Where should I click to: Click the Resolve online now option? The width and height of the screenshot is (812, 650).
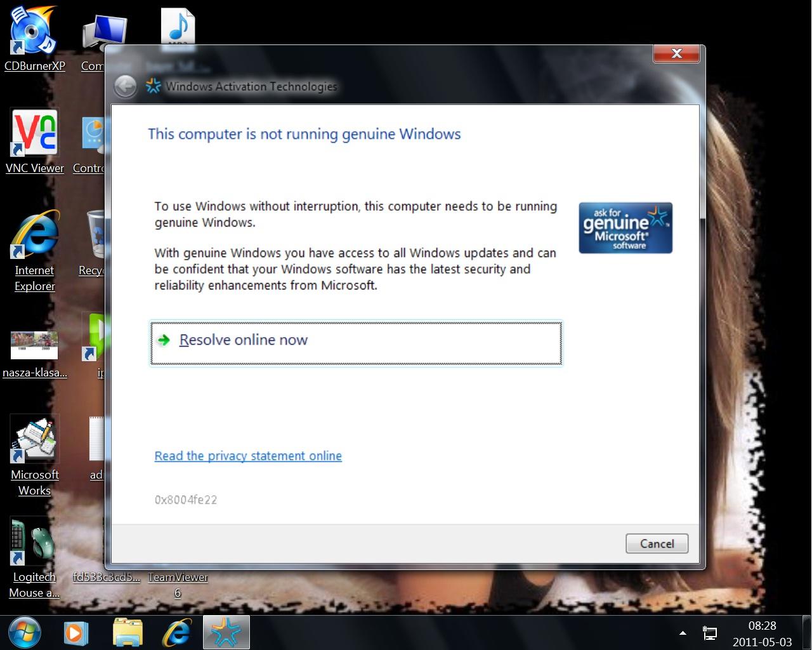click(356, 343)
